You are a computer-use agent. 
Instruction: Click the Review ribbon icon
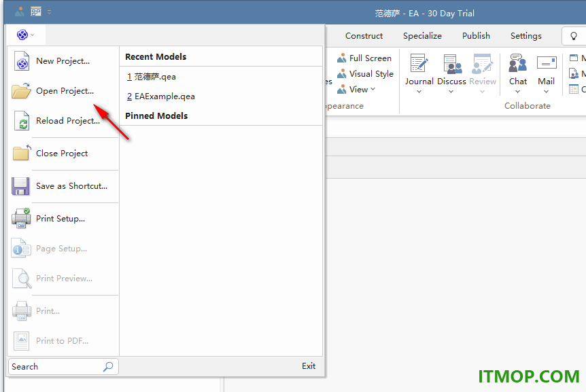[483, 64]
